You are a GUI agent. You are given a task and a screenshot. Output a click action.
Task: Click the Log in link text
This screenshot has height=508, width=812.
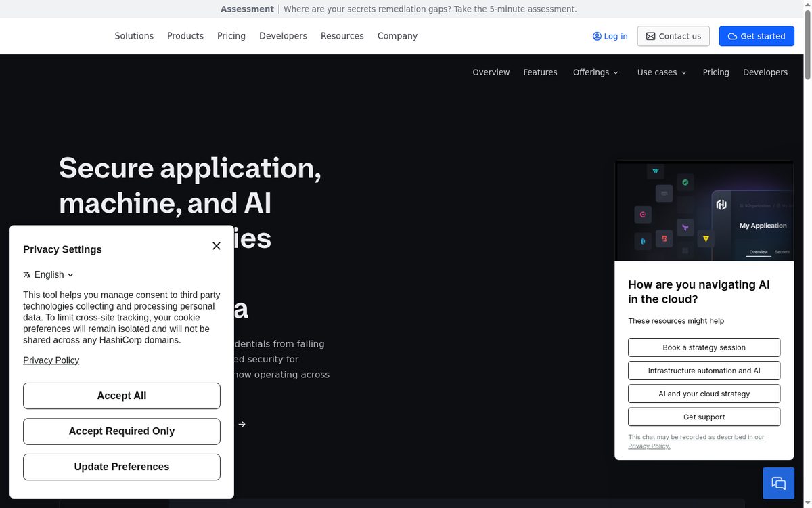(616, 37)
